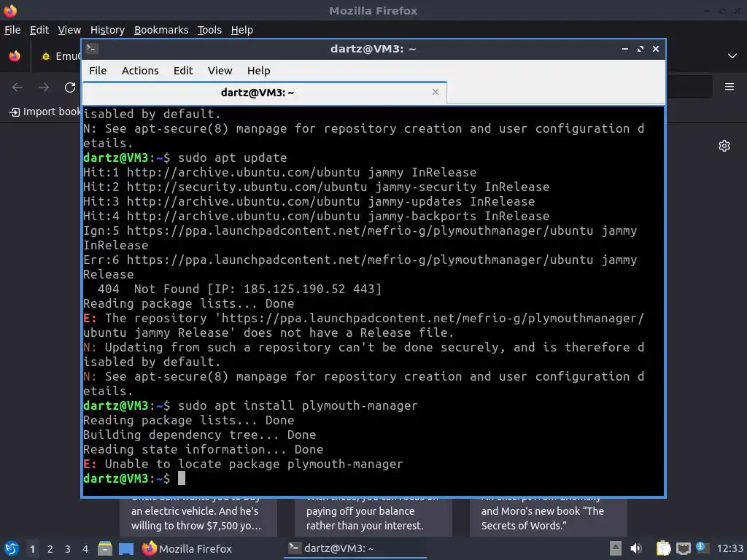
Task: Reload the page in Firefox
Action: (70, 87)
